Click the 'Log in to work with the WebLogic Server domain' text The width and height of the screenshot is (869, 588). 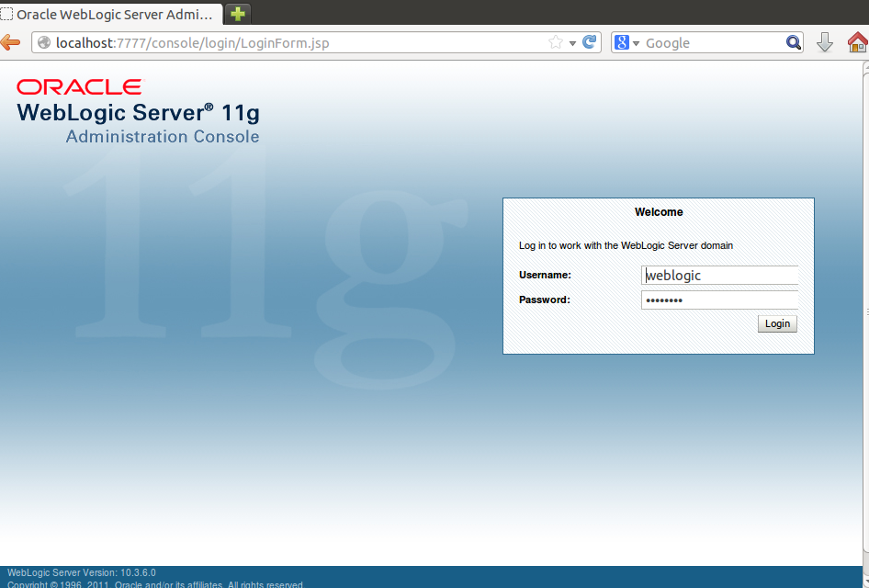click(626, 245)
